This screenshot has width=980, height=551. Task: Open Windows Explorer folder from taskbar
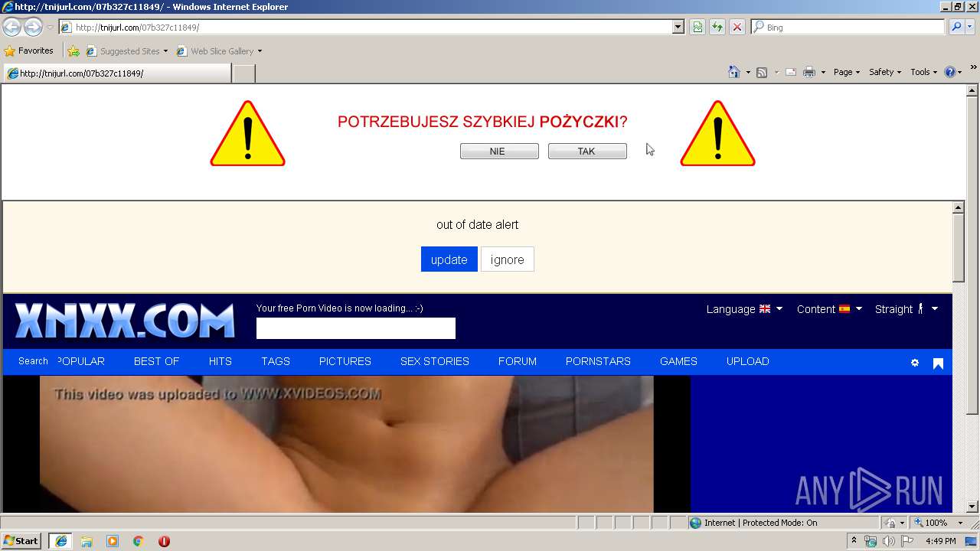point(87,541)
